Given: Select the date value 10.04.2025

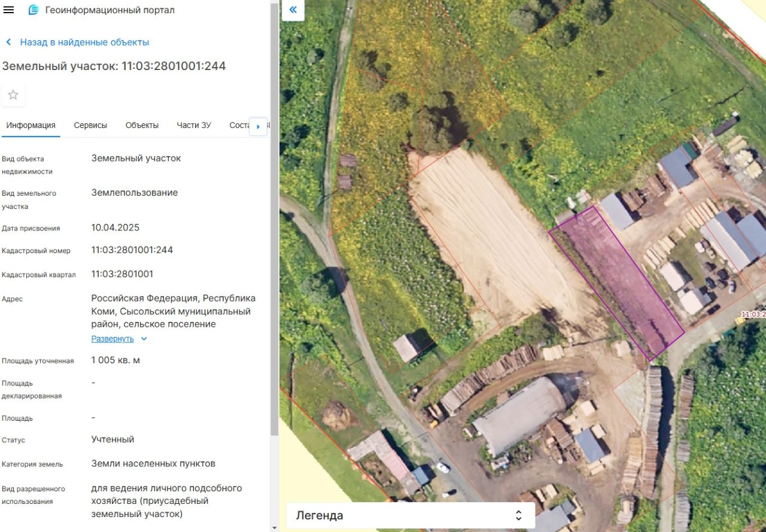Looking at the screenshot, I should (115, 227).
